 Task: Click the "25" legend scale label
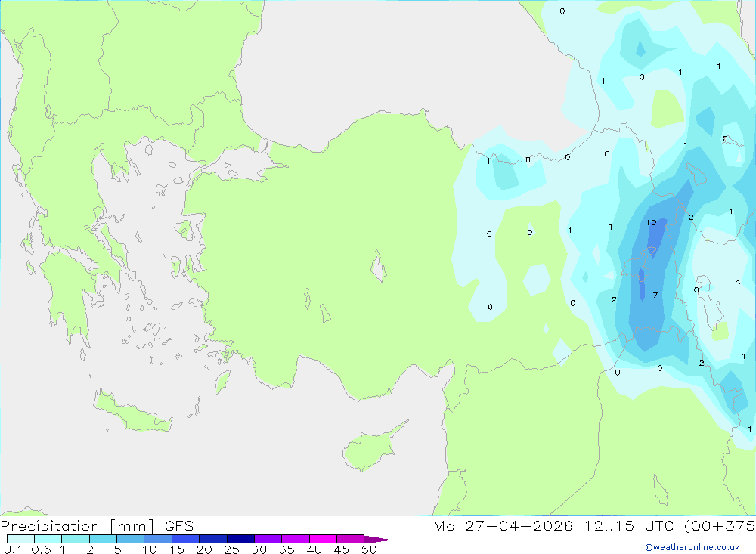click(231, 549)
